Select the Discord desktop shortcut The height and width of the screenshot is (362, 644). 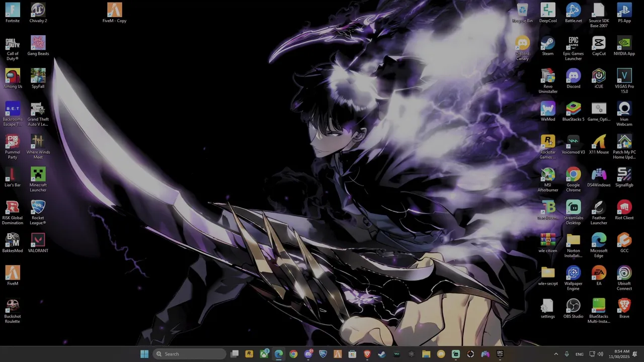574,79
